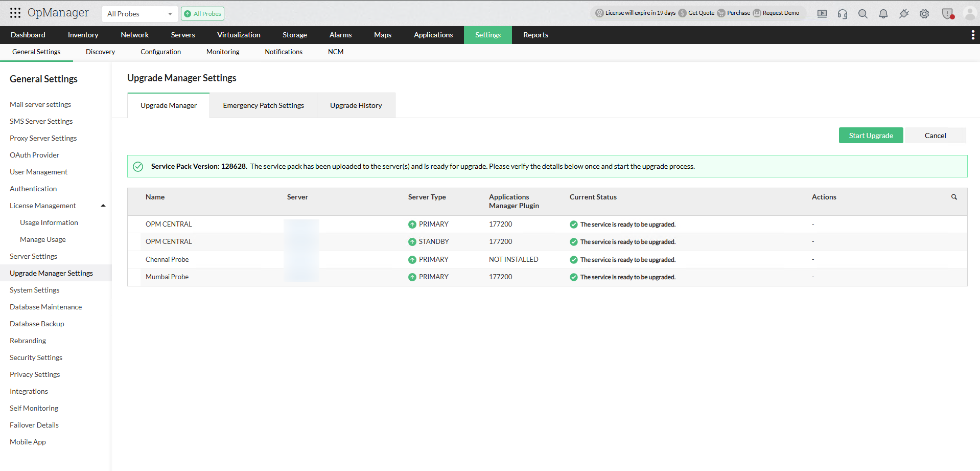The width and height of the screenshot is (980, 471).
Task: Go to Database Backup settings
Action: click(37, 324)
